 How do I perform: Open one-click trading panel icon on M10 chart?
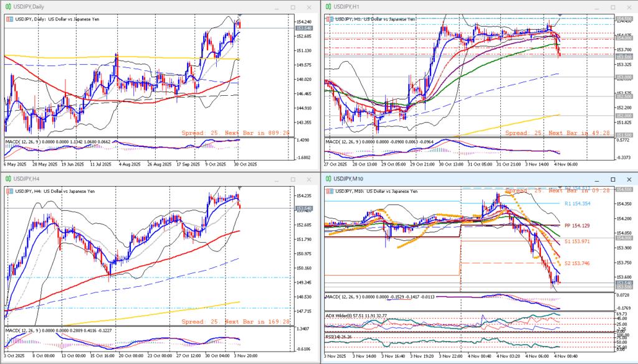329,192
